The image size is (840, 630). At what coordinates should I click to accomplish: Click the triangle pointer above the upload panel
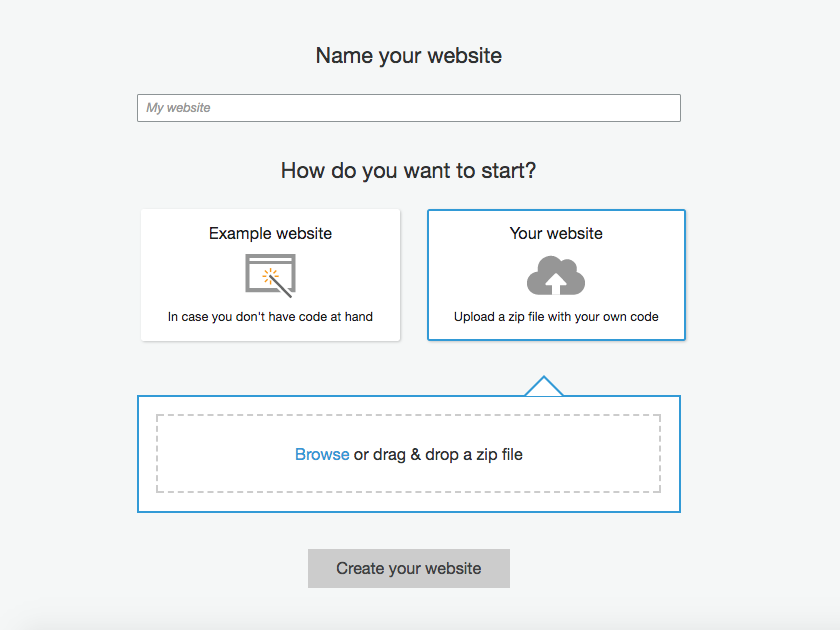pyautogui.click(x=544, y=386)
